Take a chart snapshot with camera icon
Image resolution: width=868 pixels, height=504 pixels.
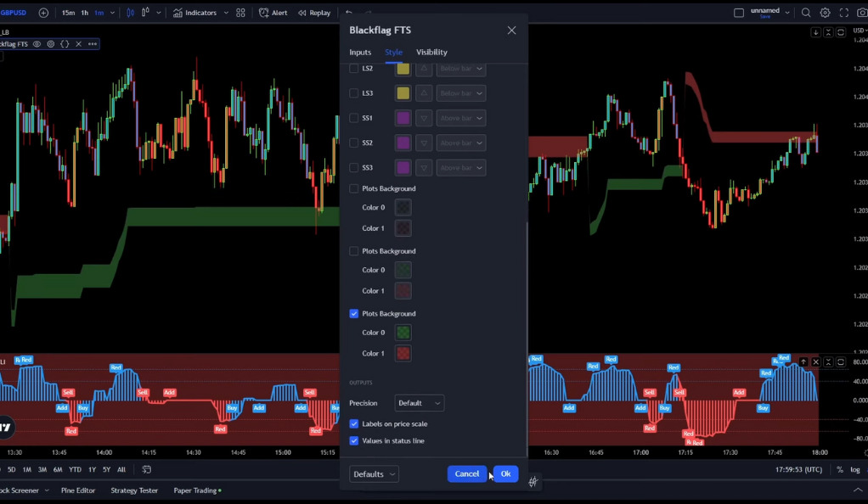862,13
